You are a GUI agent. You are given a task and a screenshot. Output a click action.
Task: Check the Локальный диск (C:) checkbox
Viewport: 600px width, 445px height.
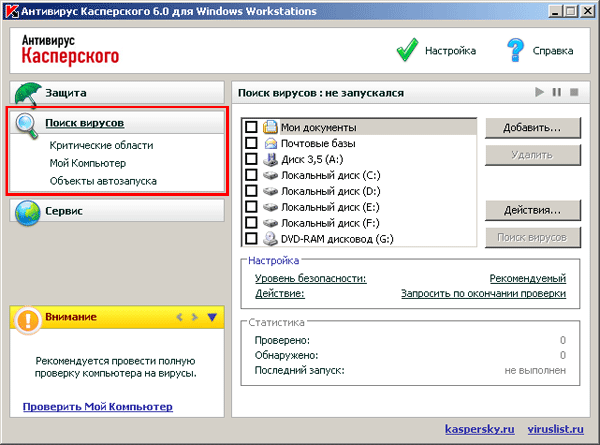tap(251, 175)
